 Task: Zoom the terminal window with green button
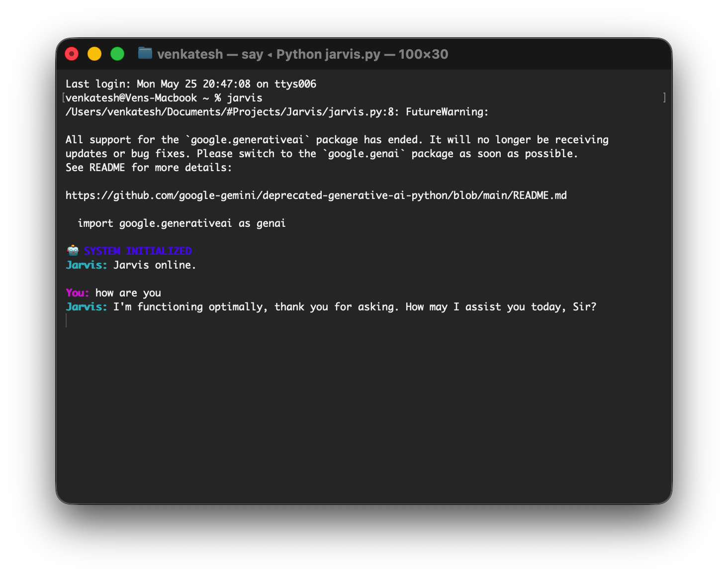[117, 54]
